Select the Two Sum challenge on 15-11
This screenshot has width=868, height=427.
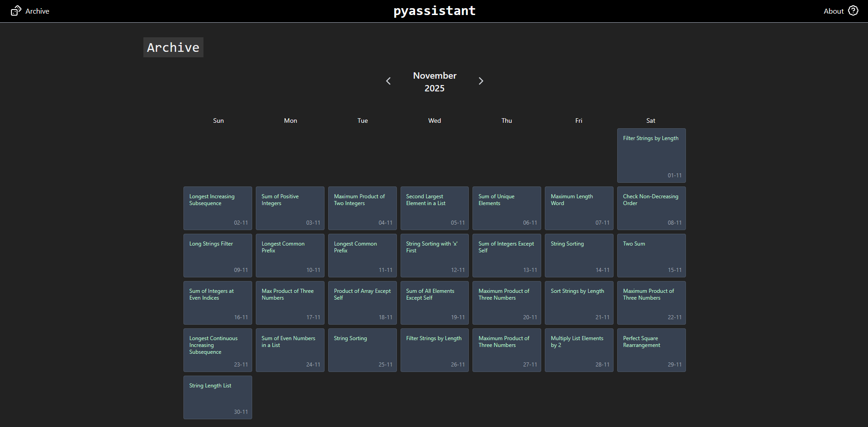pyautogui.click(x=651, y=256)
